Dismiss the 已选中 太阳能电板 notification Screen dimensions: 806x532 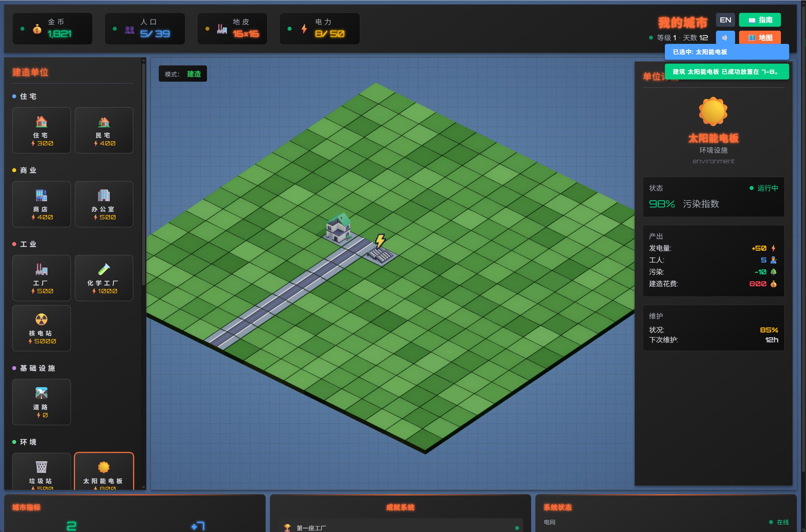726,52
